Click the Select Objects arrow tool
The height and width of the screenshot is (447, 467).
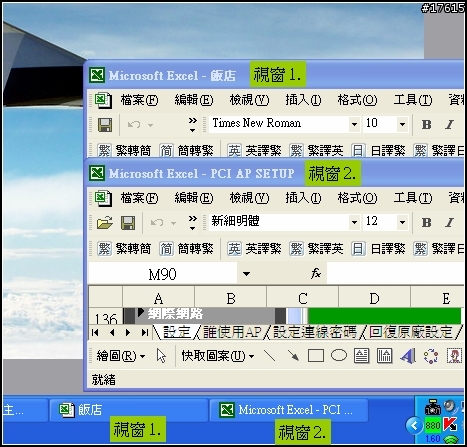click(x=161, y=356)
